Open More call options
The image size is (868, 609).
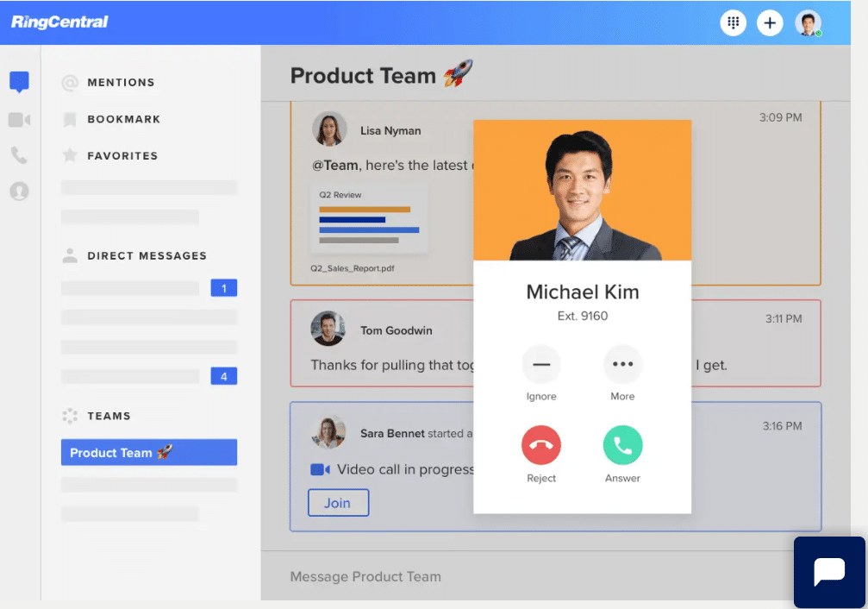tap(622, 365)
